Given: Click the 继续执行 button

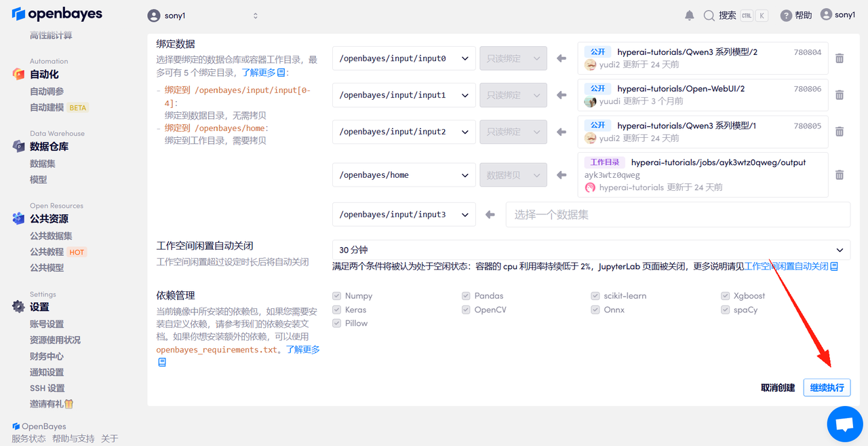Looking at the screenshot, I should [827, 387].
